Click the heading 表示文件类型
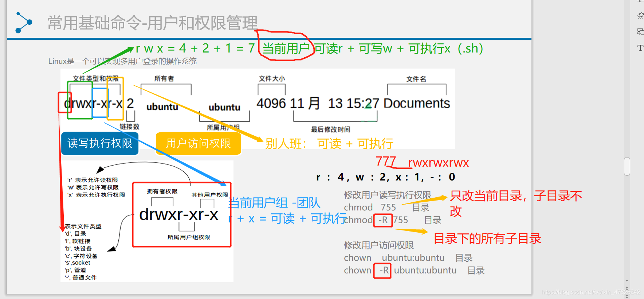 pyautogui.click(x=83, y=226)
